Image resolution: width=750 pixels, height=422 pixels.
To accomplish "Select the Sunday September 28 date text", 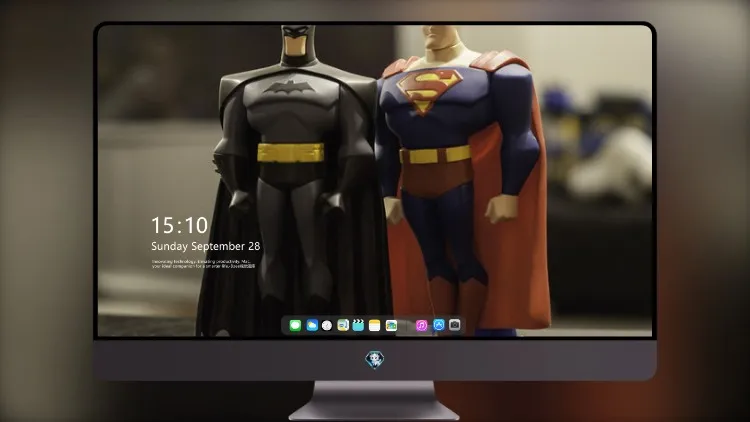I will pos(206,246).
